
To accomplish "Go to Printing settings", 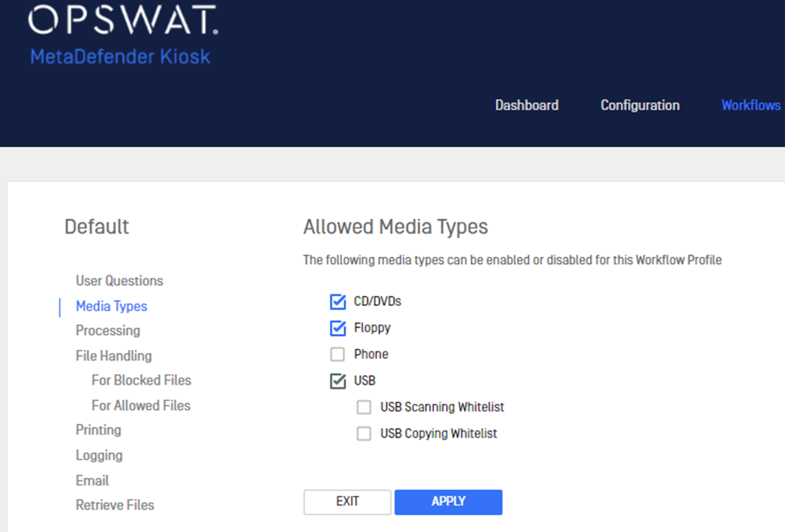I will point(98,431).
